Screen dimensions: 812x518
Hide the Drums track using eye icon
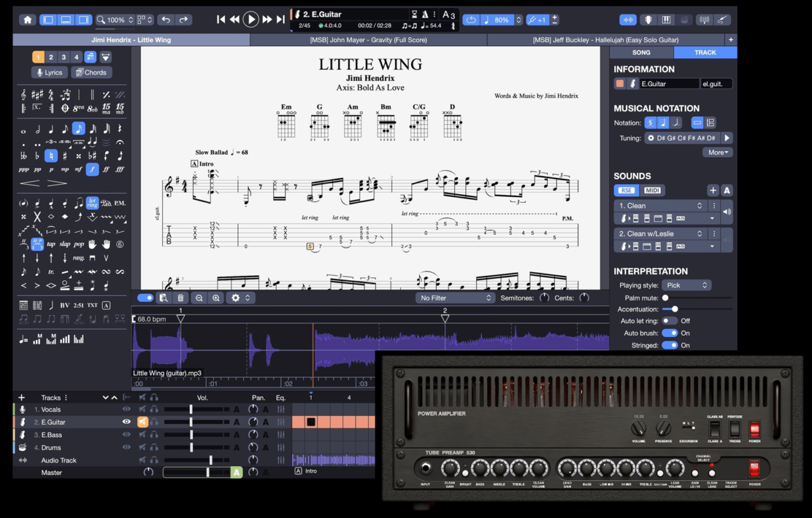[x=126, y=447]
